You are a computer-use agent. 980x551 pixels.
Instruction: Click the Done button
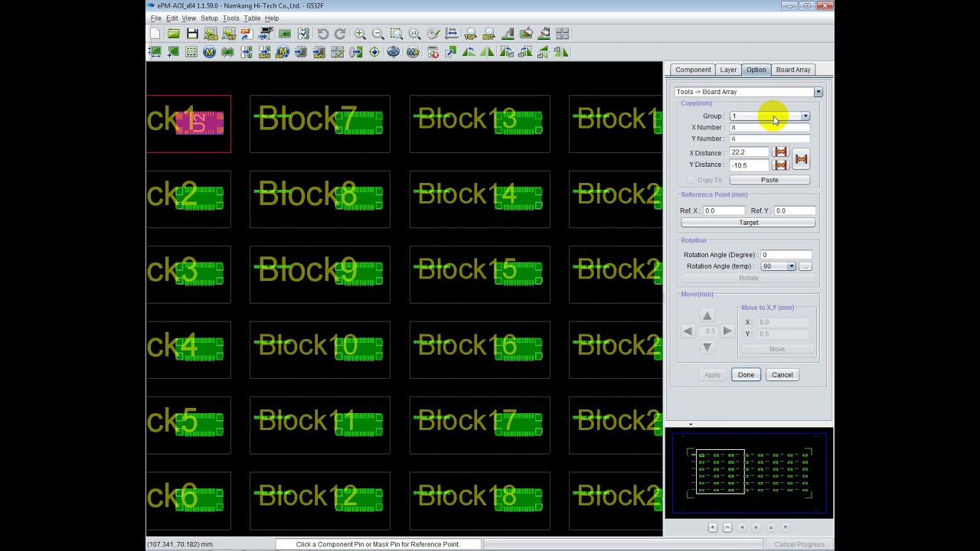[x=746, y=375]
